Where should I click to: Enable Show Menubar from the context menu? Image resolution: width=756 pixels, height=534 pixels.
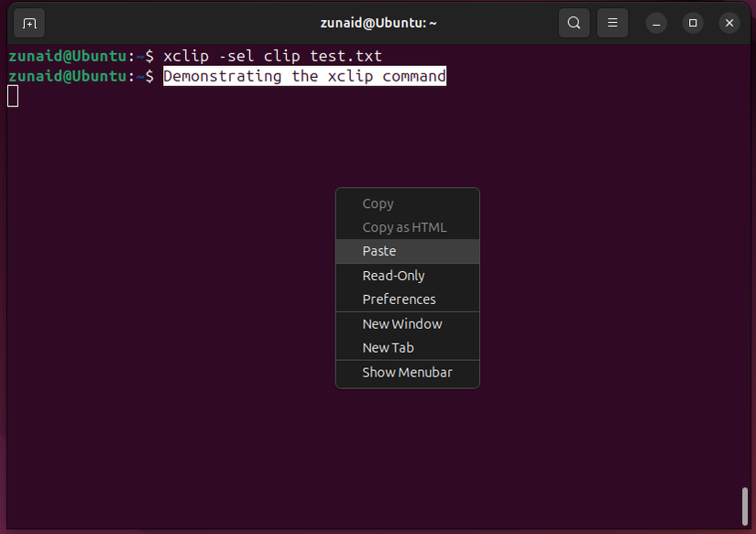point(407,372)
